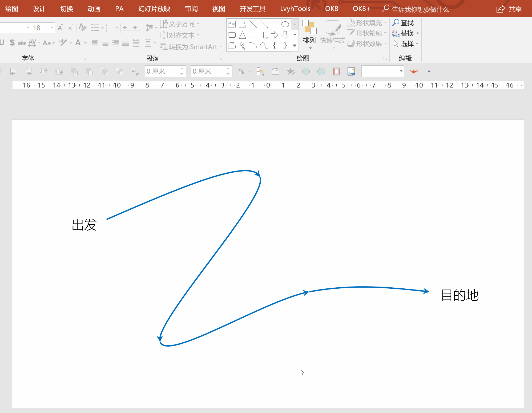The width and height of the screenshot is (532, 413).
Task: Click the first light green circle swatch
Action: click(306, 72)
